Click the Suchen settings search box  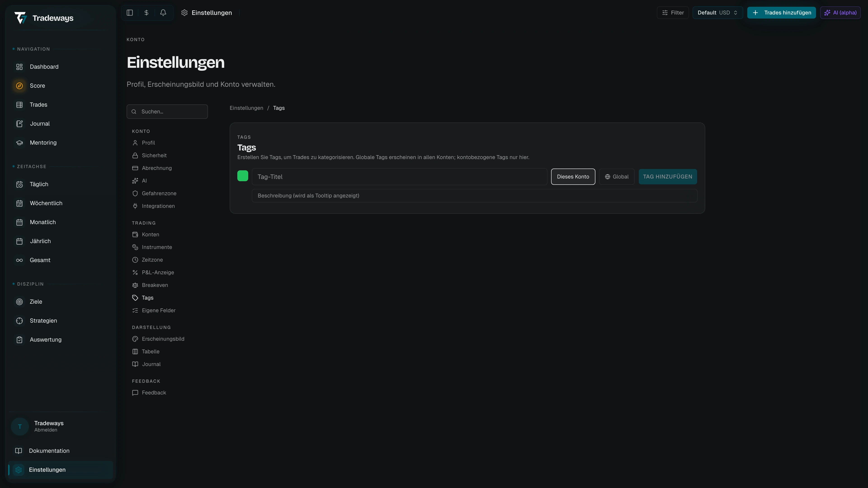167,111
